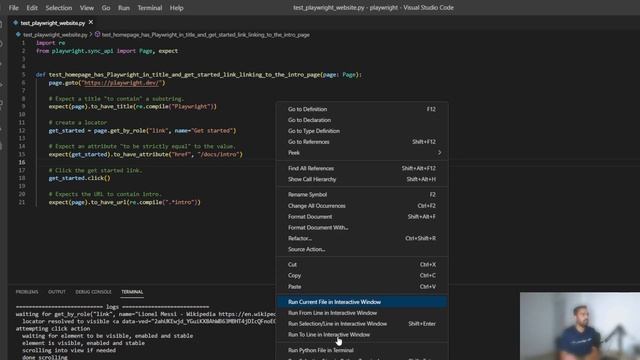The width and height of the screenshot is (640, 360).
Task: Open the Edit menu
Action: coord(32,8)
